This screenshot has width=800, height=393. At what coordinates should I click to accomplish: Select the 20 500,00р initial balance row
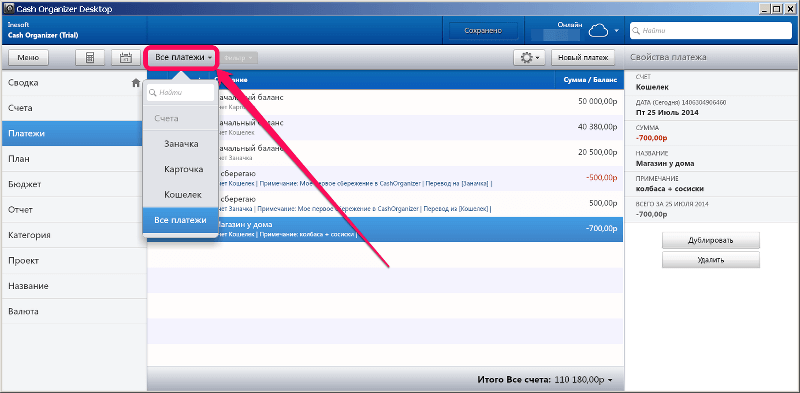385,153
